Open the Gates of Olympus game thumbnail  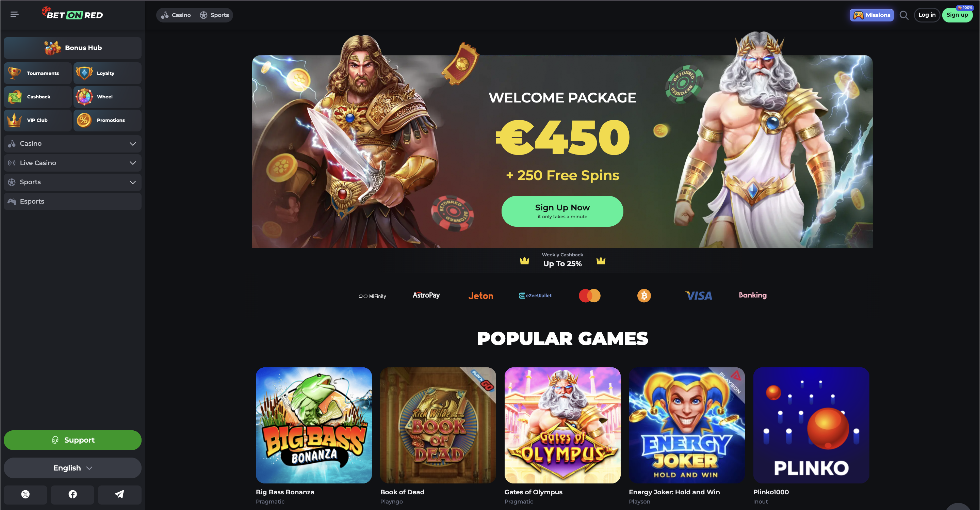(x=562, y=425)
